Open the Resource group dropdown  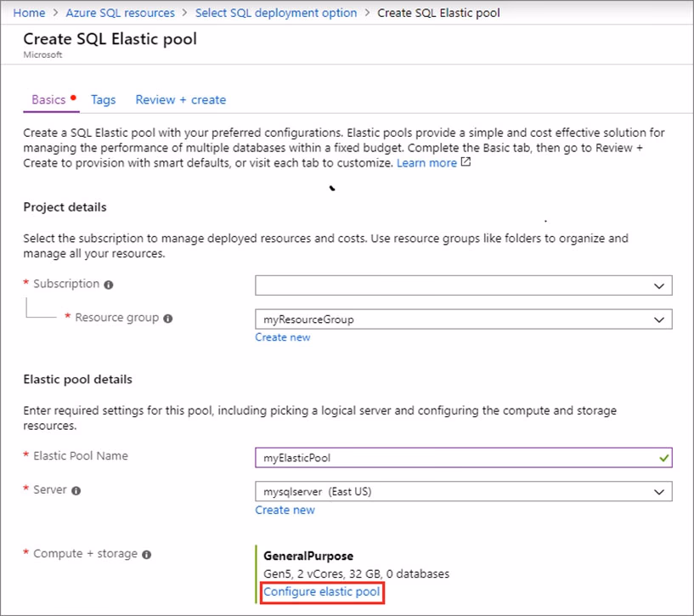click(464, 319)
